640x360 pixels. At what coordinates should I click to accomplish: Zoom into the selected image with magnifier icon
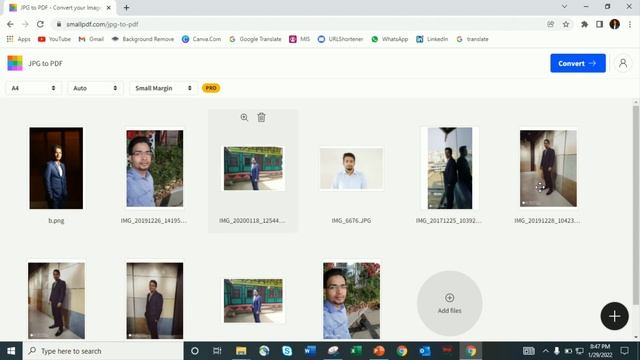[x=244, y=118]
